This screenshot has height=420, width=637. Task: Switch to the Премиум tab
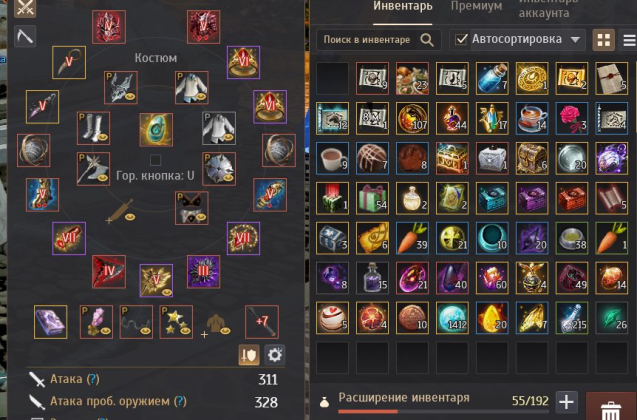pyautogui.click(x=476, y=6)
